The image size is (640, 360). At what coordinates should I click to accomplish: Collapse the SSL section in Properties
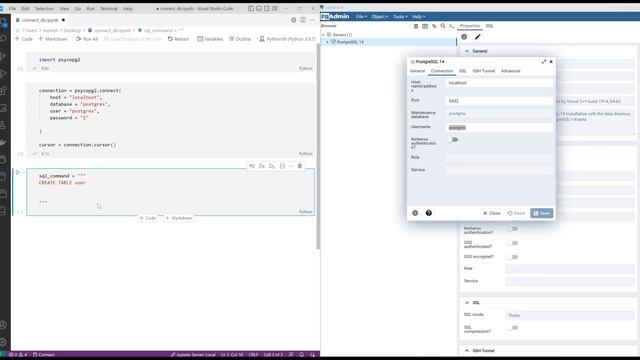point(467,303)
